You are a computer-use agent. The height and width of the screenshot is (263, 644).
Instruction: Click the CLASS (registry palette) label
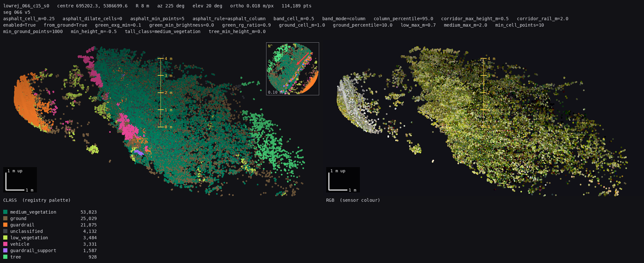click(x=37, y=200)
